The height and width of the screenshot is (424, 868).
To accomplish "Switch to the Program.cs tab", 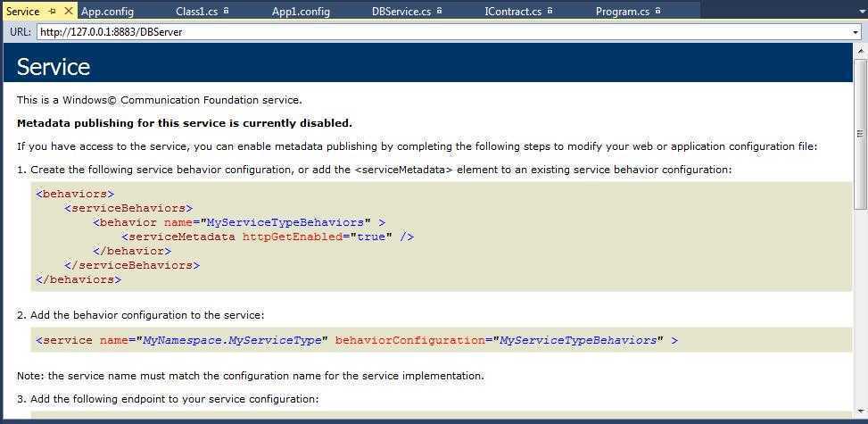I will coord(622,11).
